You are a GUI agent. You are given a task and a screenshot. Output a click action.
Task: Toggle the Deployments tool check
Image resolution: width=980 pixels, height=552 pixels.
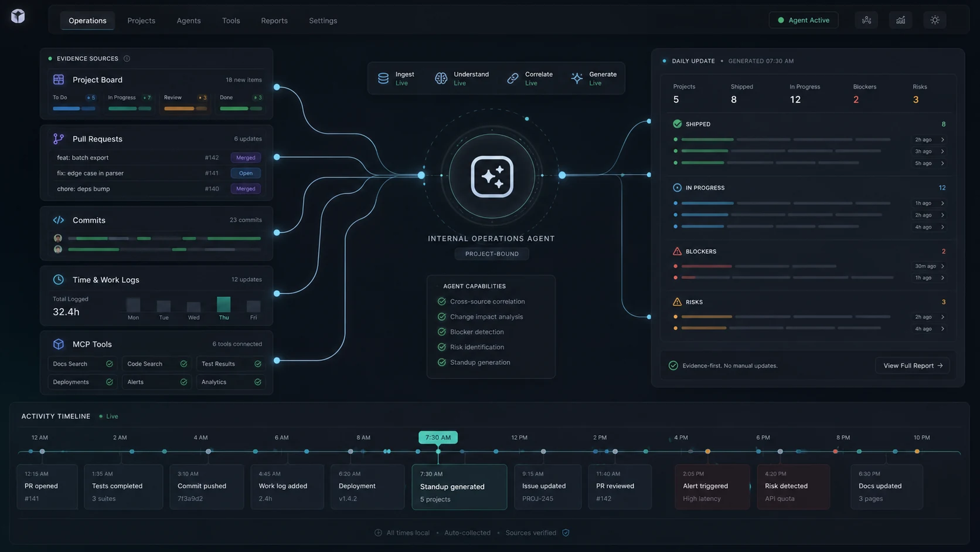(x=109, y=382)
